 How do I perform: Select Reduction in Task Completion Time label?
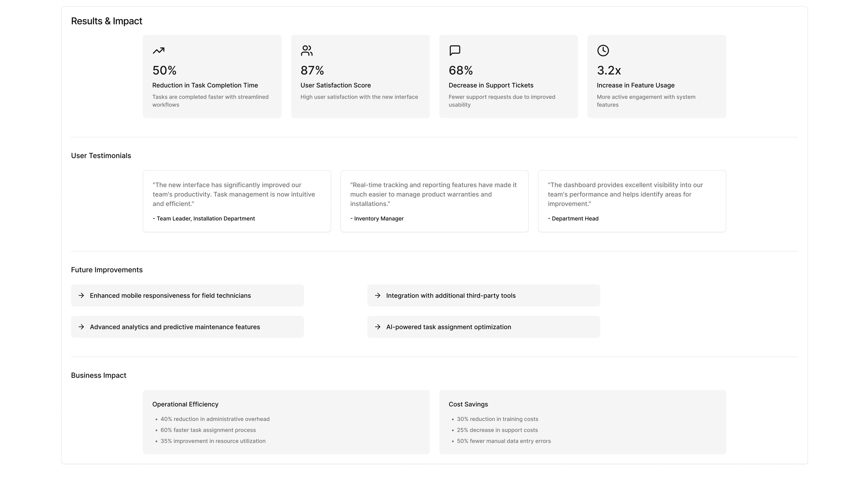tap(205, 85)
